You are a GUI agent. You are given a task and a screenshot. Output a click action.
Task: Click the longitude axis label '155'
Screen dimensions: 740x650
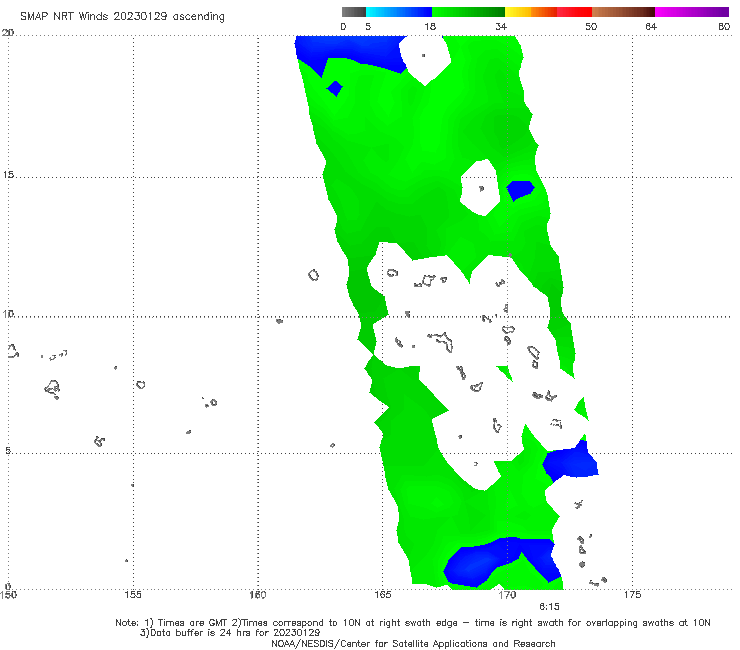point(133,595)
